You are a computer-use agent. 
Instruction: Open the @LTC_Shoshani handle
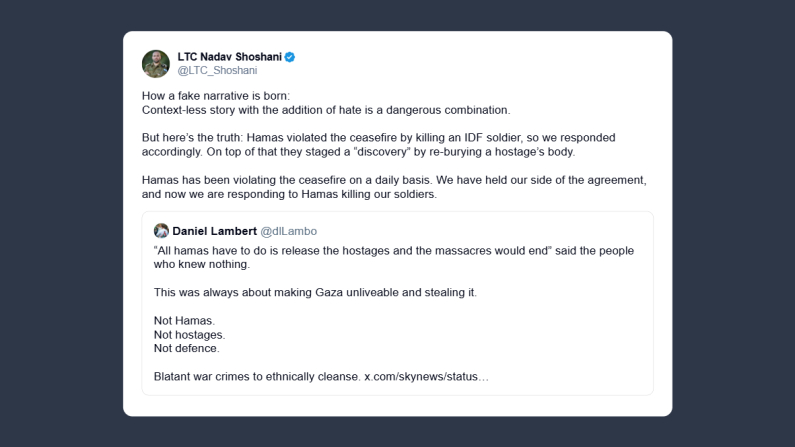[x=217, y=71]
